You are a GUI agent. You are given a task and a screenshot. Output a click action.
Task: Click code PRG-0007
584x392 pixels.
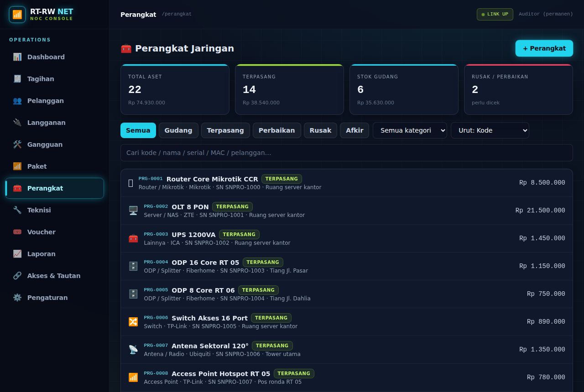click(156, 346)
